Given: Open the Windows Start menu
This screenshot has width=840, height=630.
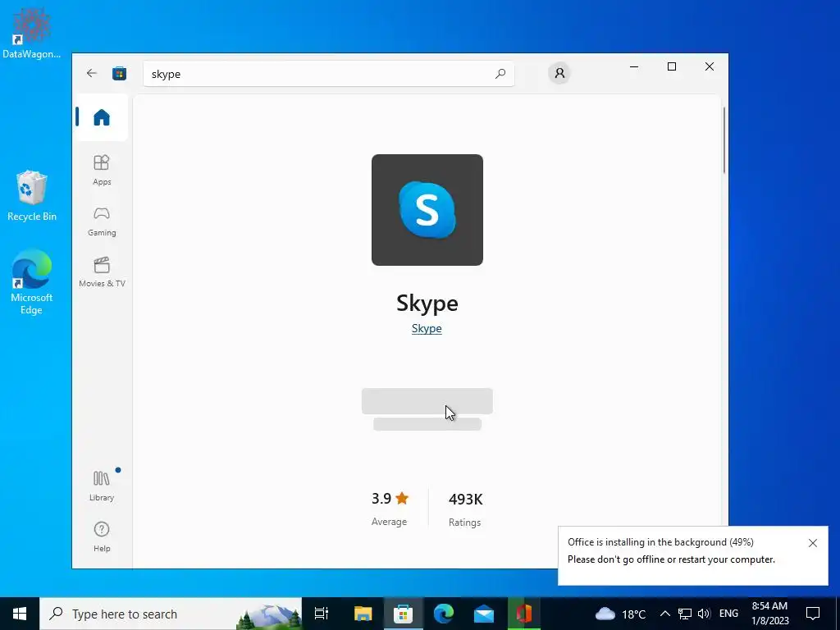Looking at the screenshot, I should point(20,614).
